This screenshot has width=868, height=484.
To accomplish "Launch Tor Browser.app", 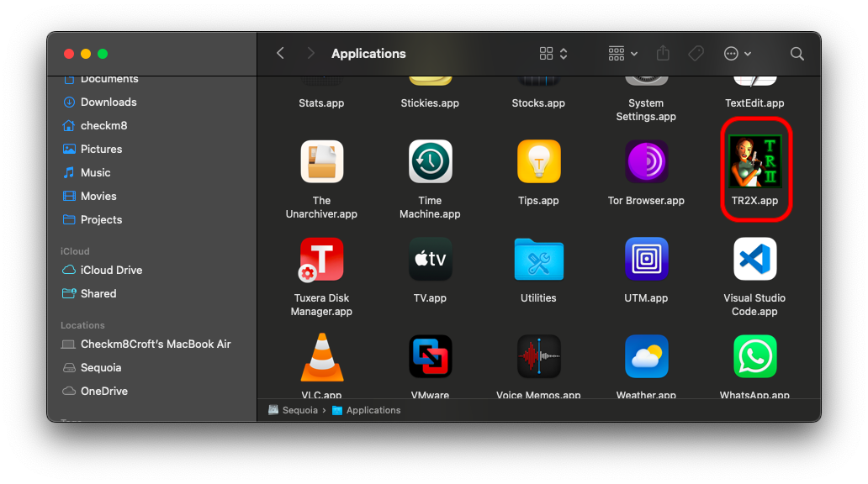I will [x=646, y=162].
